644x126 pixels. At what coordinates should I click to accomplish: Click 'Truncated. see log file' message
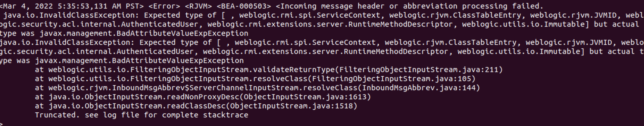click(141, 115)
